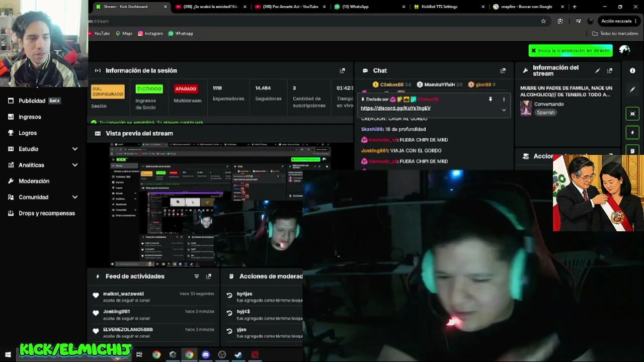Screen dimensions: 644x362
Task: Switch to the KickBot TTS Settings tab
Action: coord(449,7)
